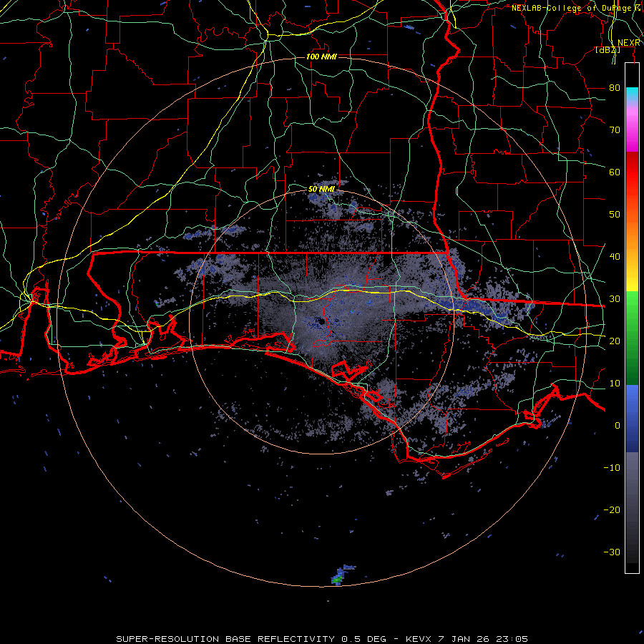
Task: Click the green band of reflectivity color bar
Action: (632, 337)
